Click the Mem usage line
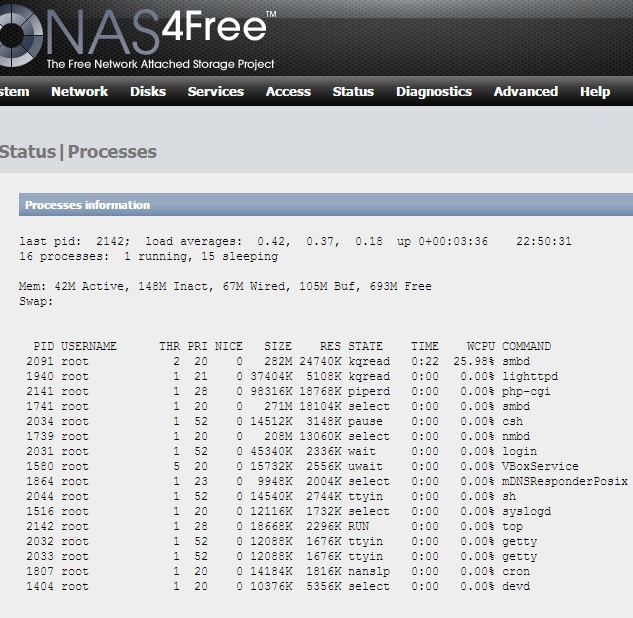The image size is (633, 618). pos(225,286)
